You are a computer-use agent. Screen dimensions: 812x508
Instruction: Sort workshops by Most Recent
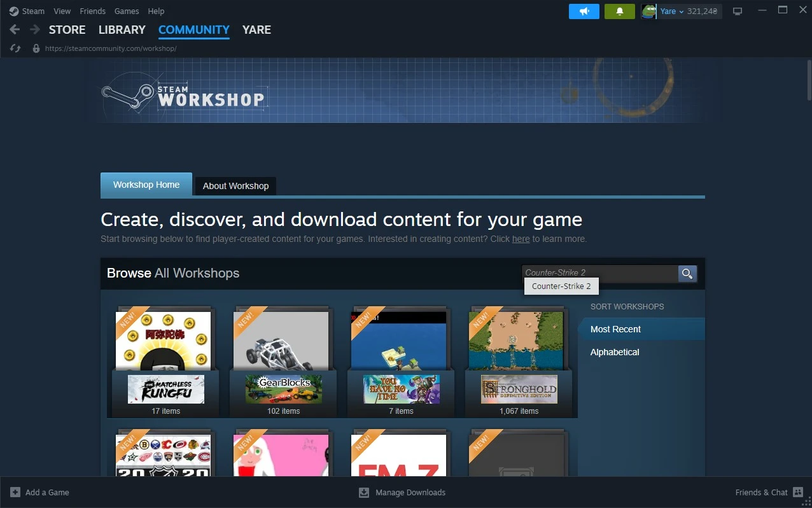click(x=641, y=329)
